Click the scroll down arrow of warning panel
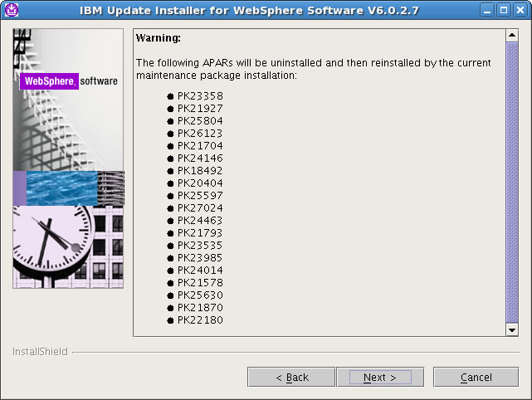The width and height of the screenshot is (532, 400). pyautogui.click(x=512, y=329)
